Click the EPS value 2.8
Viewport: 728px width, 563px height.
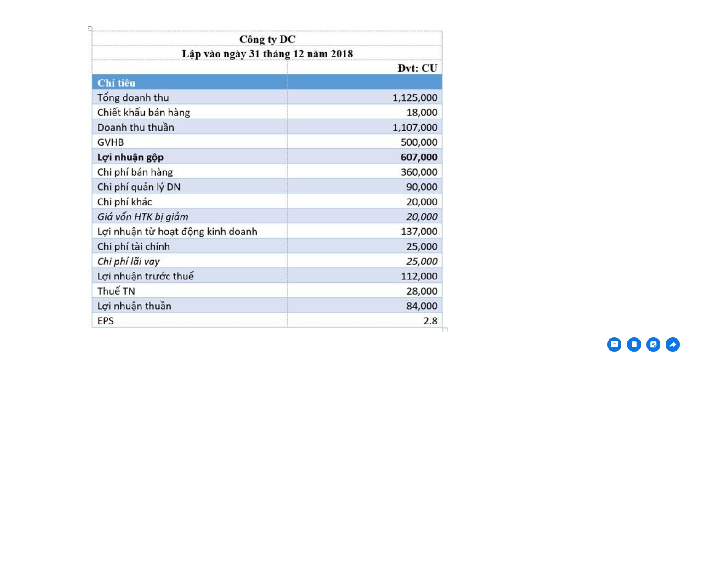tap(430, 321)
